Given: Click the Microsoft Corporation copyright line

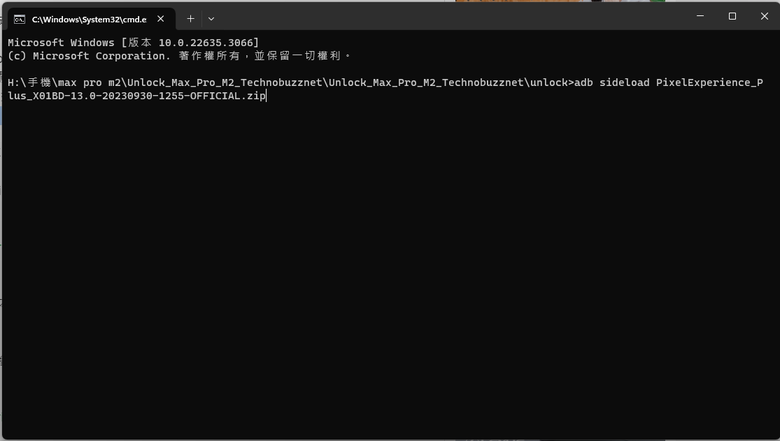Looking at the screenshot, I should click(x=179, y=56).
